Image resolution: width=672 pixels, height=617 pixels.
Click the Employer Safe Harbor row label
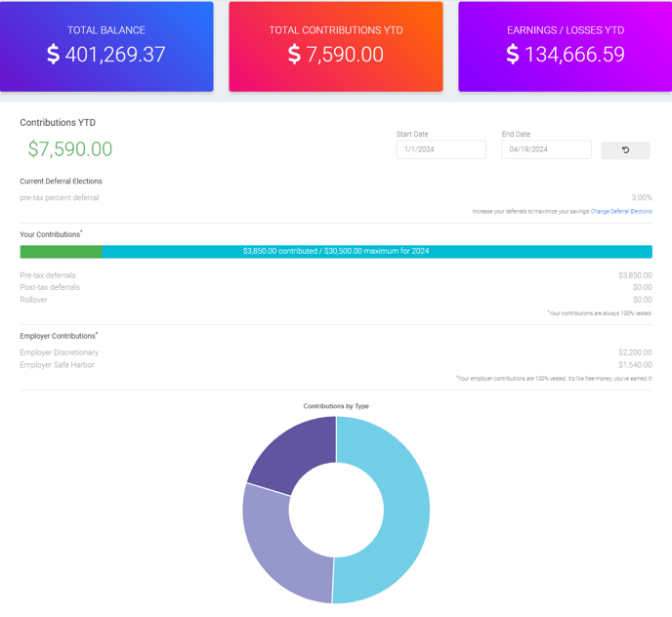coord(59,365)
